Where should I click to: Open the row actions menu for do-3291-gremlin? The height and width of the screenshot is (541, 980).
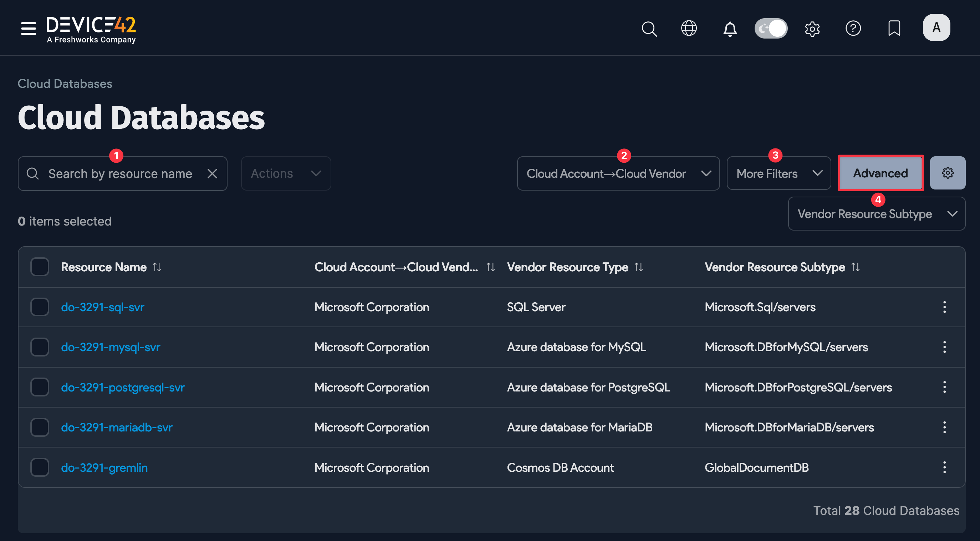pos(945,467)
